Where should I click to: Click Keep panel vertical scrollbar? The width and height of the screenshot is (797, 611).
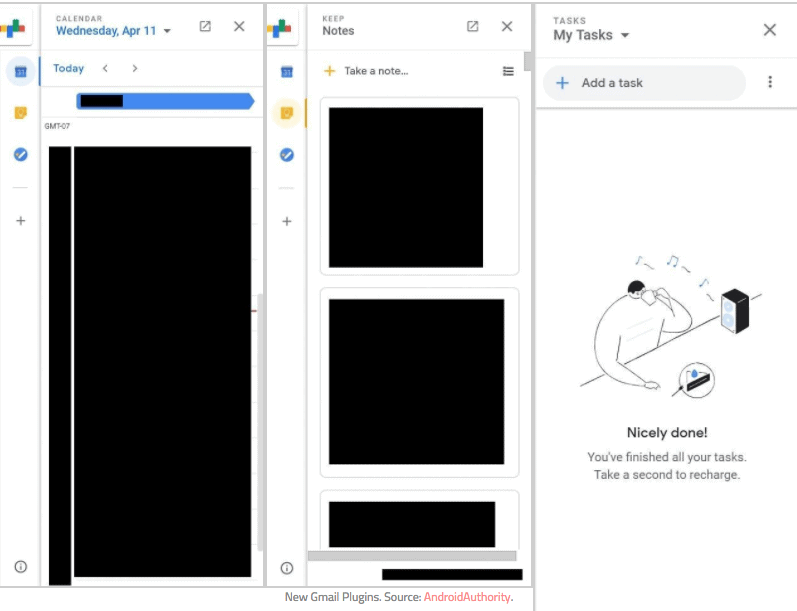pyautogui.click(x=528, y=61)
